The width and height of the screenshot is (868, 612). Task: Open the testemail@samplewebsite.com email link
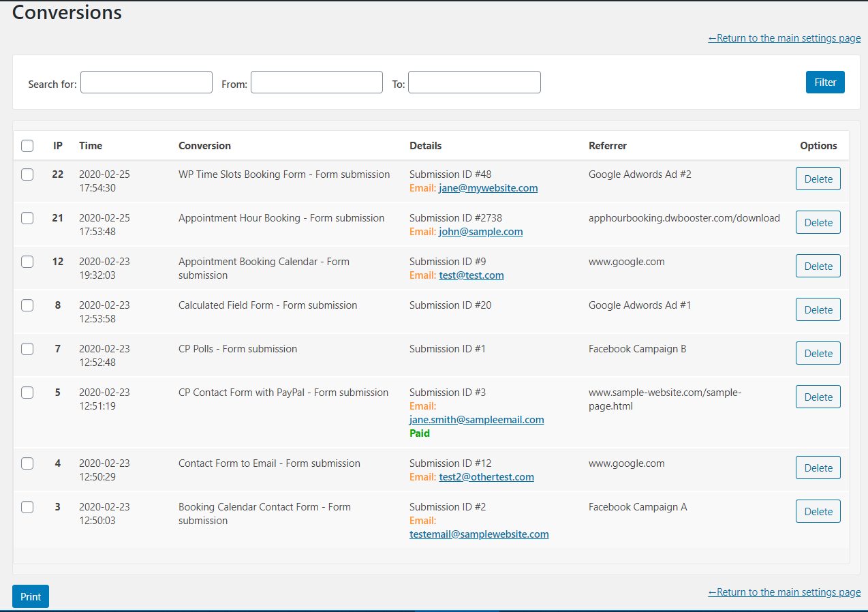(x=479, y=534)
